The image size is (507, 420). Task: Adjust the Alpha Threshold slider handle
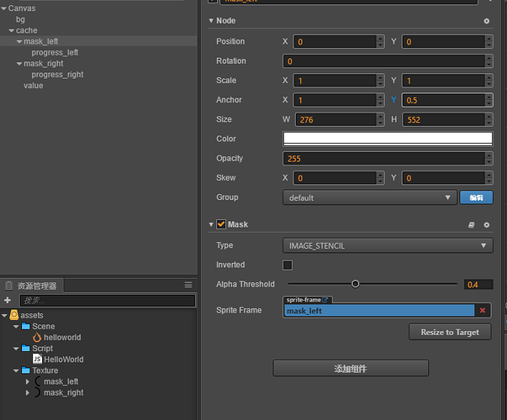click(356, 284)
